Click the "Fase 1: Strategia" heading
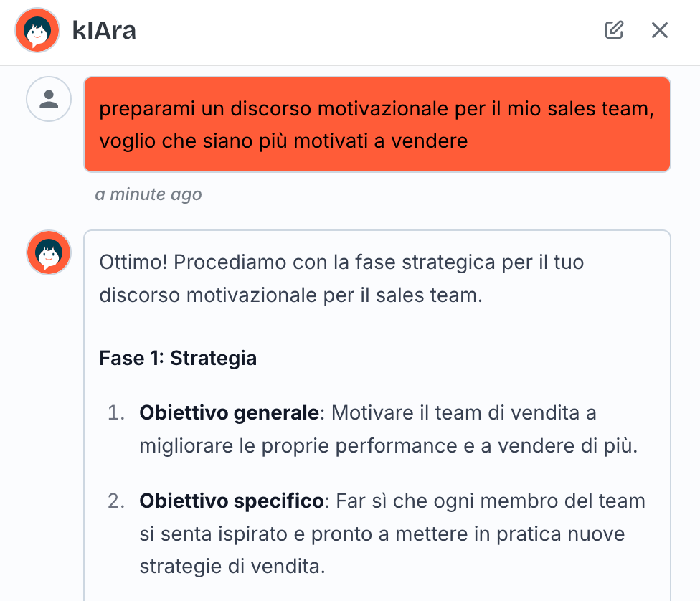Image resolution: width=700 pixels, height=601 pixels. (178, 358)
